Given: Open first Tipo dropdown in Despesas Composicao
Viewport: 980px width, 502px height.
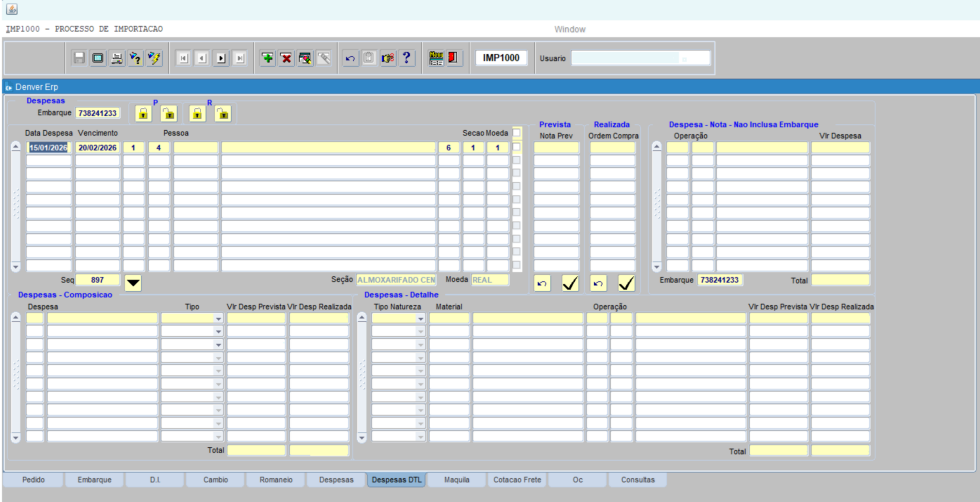Looking at the screenshot, I should [218, 319].
